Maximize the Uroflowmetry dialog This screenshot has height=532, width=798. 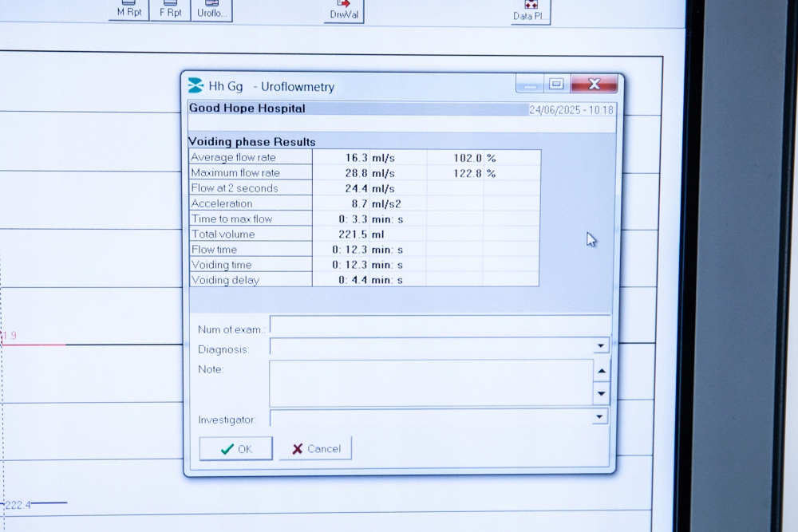[x=557, y=84]
